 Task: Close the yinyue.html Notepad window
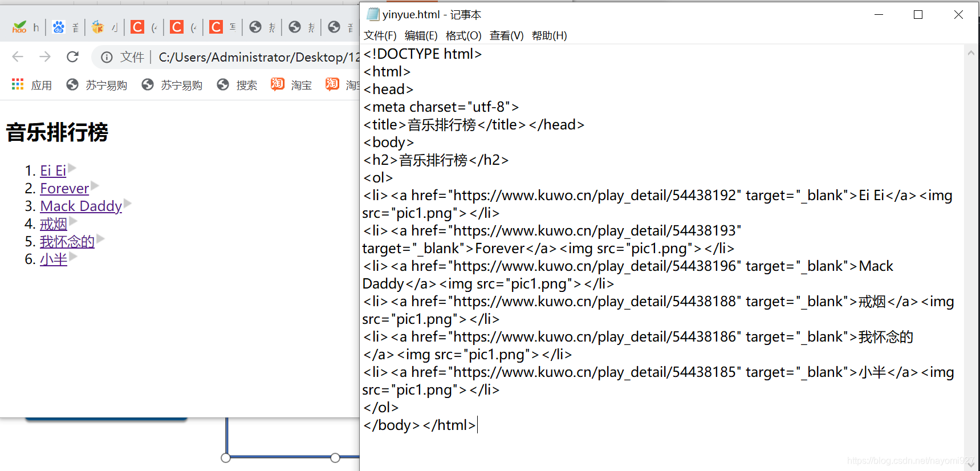tap(958, 15)
